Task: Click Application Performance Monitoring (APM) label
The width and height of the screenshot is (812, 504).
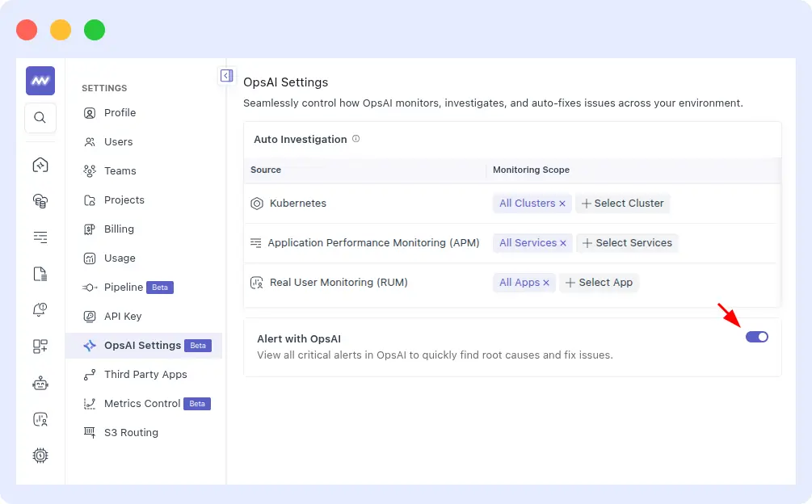Action: [x=373, y=242]
